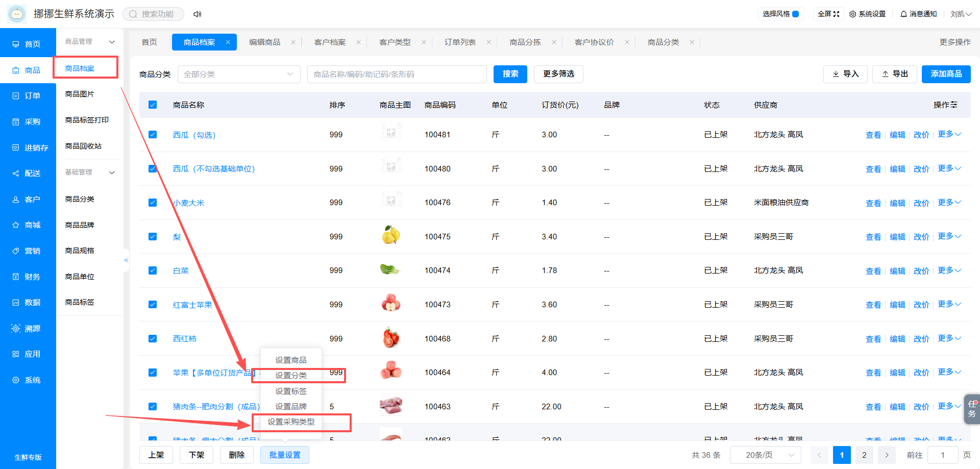Screen dimensions: 980x469
Task: Open the 订单 orders sidebar item
Action: [28, 96]
